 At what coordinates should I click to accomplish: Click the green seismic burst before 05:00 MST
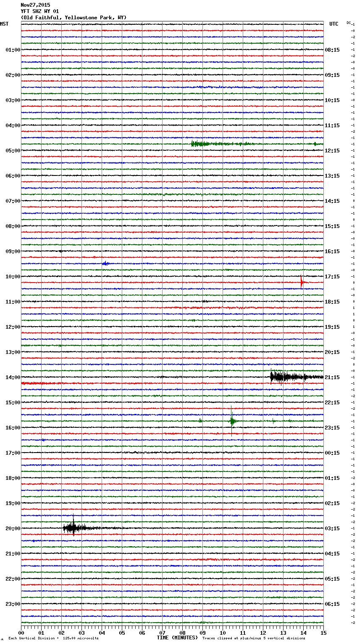223,144
